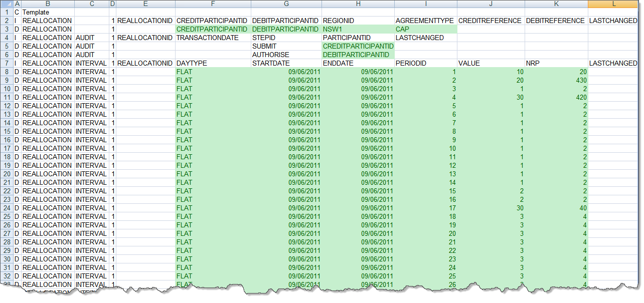This screenshot has width=644, height=303.
Task: Select the AUTHORISE step cell
Action: coord(286,55)
